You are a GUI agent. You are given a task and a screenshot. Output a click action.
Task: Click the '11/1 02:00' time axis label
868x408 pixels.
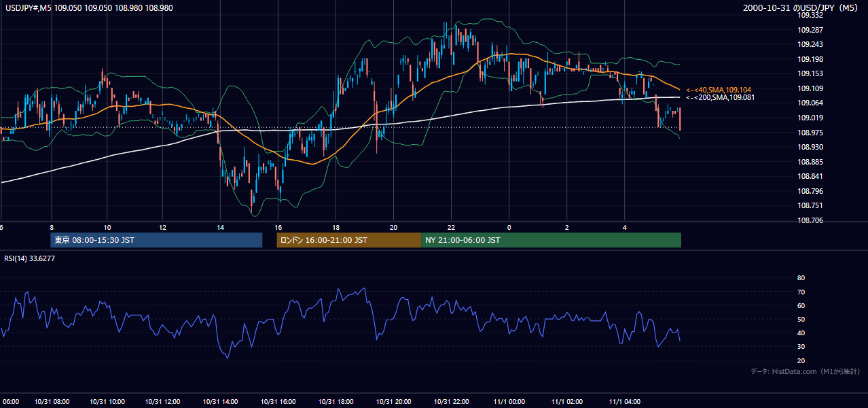[566, 402]
